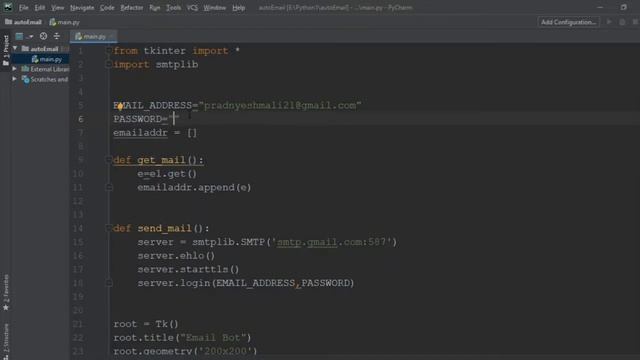Click the 'smtp.gmail.com:587' string
Screen dimensions: 640x360
(x=331, y=242)
